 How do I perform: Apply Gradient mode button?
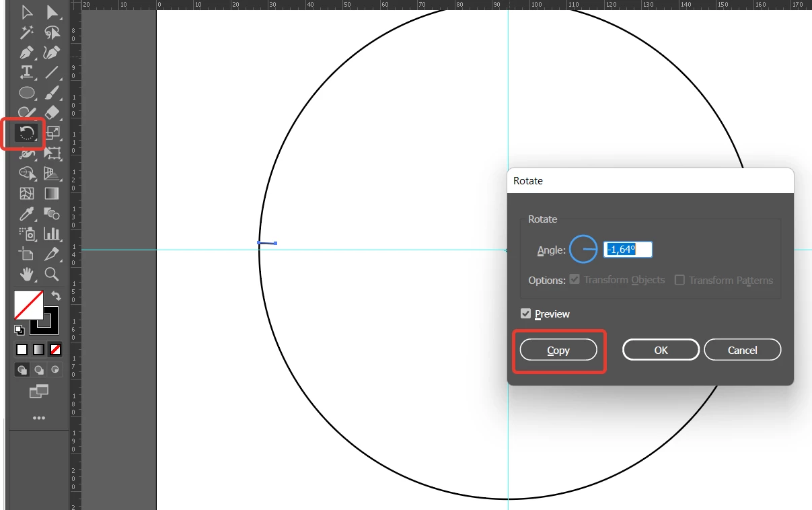39,350
